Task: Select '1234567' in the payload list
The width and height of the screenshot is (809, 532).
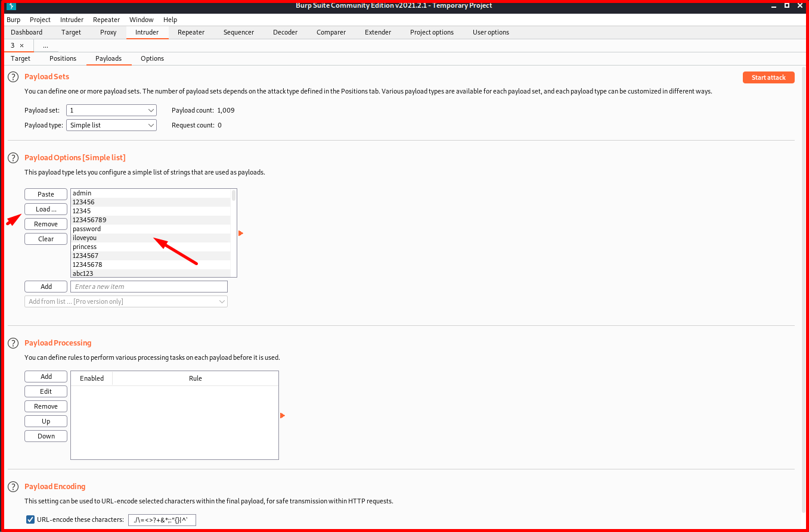Action: click(x=151, y=256)
